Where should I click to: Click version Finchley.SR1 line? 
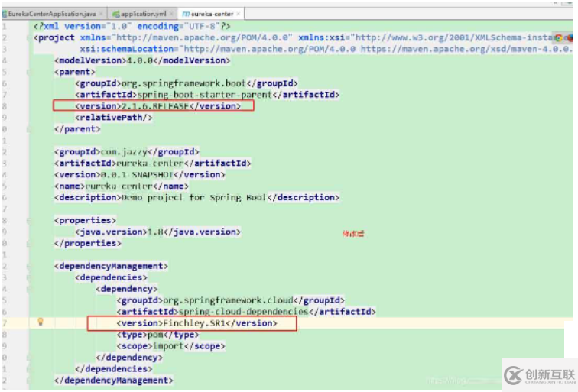[x=196, y=323]
